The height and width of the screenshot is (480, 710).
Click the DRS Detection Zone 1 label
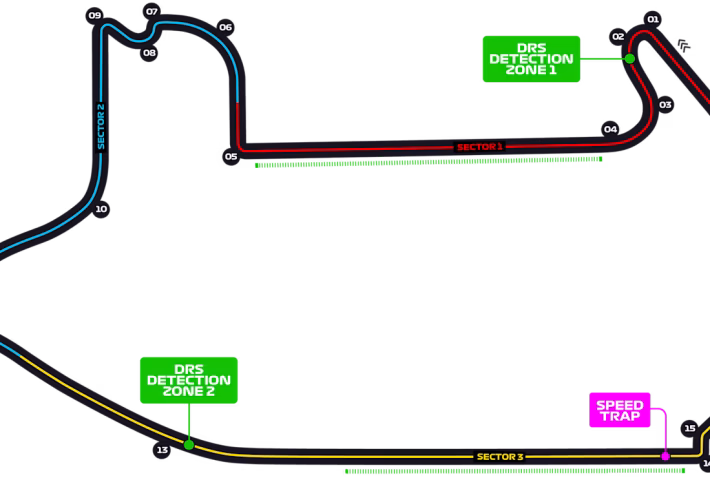click(531, 59)
